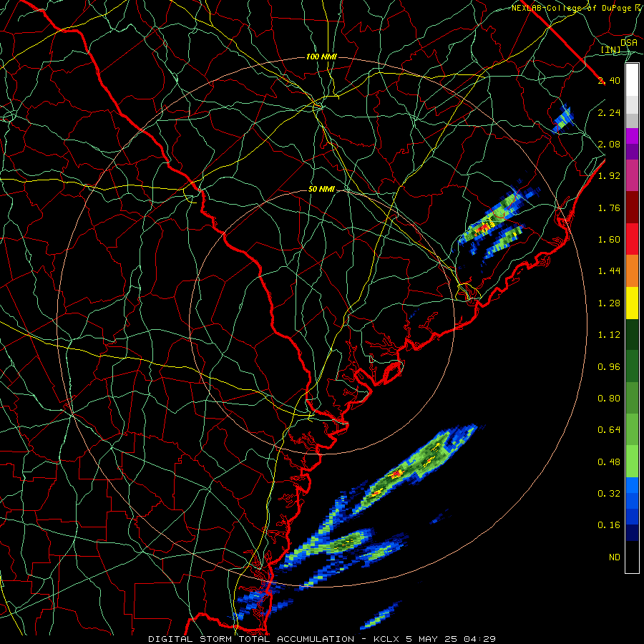644x644 pixels.
Task: Click the [IN] units label
Action: 611,50
